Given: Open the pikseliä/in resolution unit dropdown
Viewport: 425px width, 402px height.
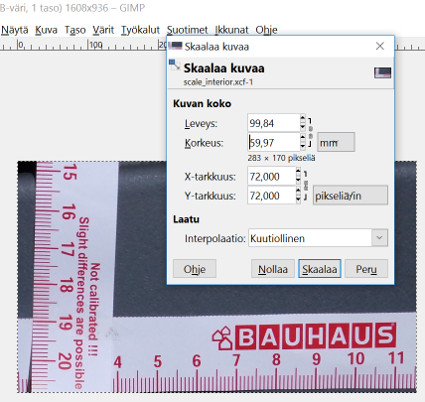Looking at the screenshot, I should 350,195.
